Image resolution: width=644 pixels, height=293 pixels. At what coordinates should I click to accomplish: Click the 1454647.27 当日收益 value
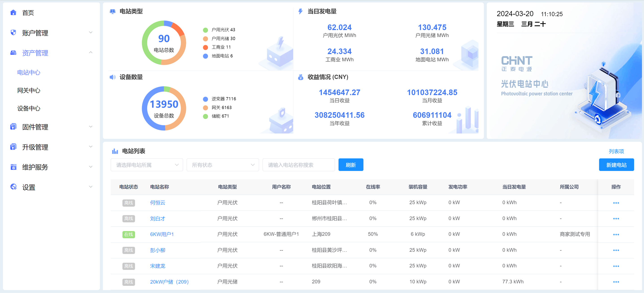339,93
